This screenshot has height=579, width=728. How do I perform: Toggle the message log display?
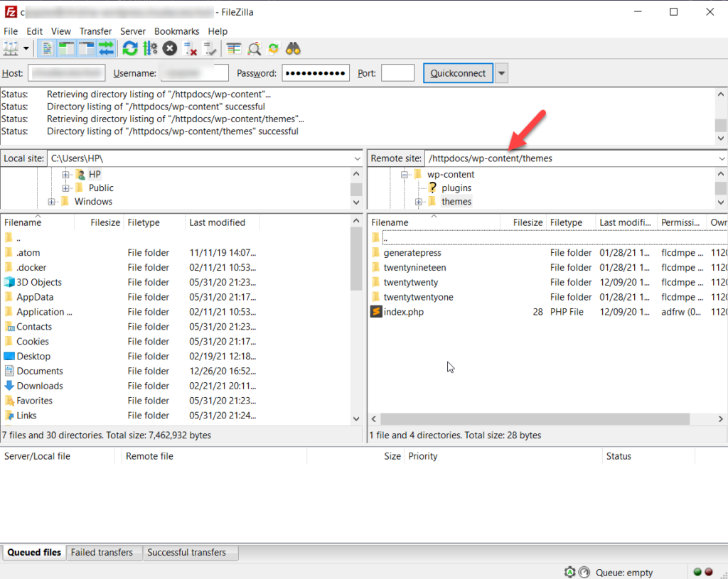point(46,49)
